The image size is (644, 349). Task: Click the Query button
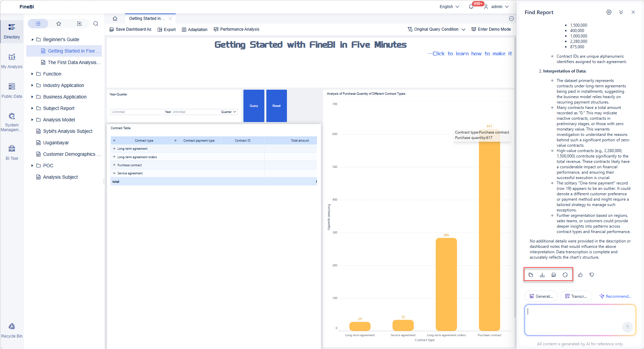[x=254, y=106]
